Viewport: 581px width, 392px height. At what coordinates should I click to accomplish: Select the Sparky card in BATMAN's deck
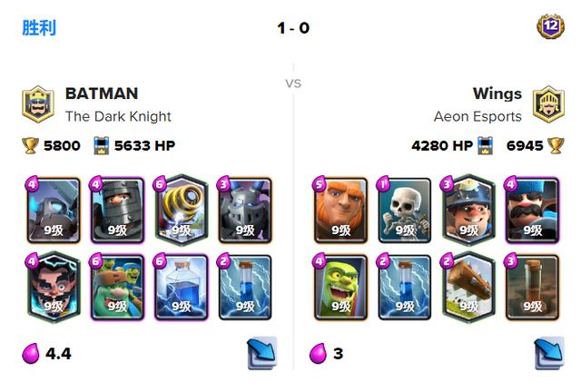[182, 211]
